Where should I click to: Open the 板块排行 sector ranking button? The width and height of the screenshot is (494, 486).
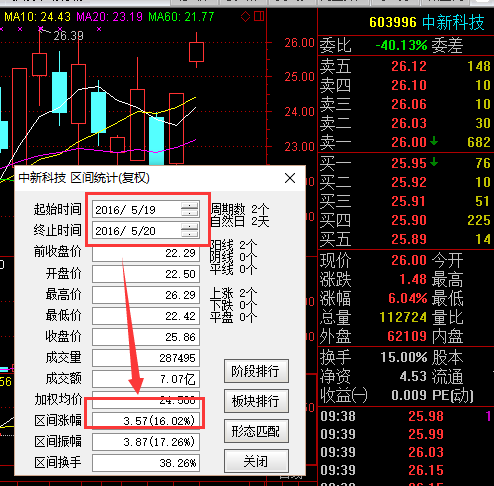256,401
